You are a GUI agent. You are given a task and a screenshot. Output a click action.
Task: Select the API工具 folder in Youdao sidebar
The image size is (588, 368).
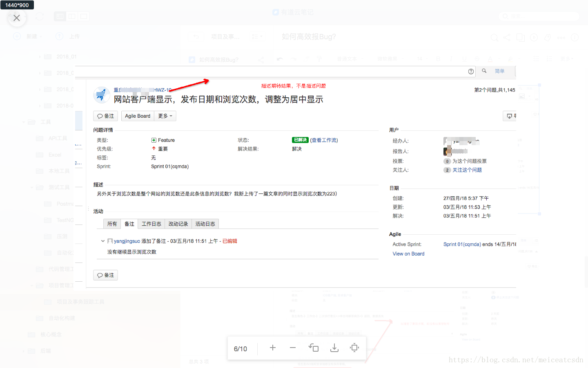point(52,138)
